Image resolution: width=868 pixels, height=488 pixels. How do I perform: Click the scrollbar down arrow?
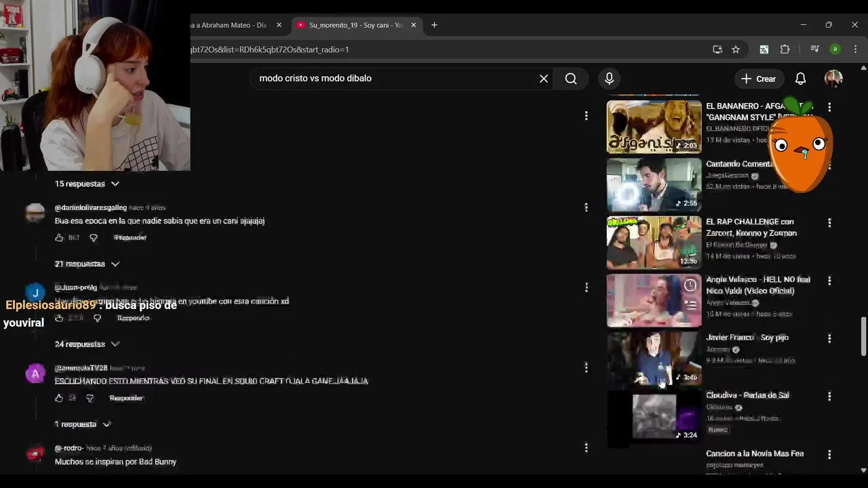coord(863,470)
